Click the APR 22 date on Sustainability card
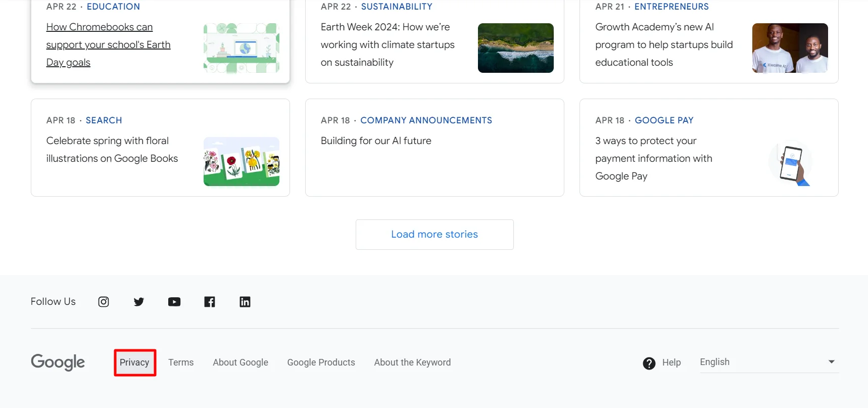Image resolution: width=868 pixels, height=408 pixels. pyautogui.click(x=336, y=7)
